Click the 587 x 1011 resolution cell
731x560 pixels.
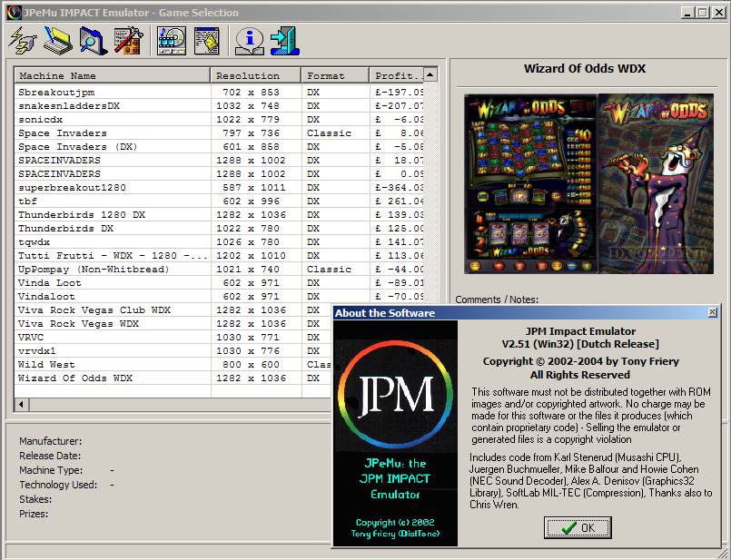[254, 187]
